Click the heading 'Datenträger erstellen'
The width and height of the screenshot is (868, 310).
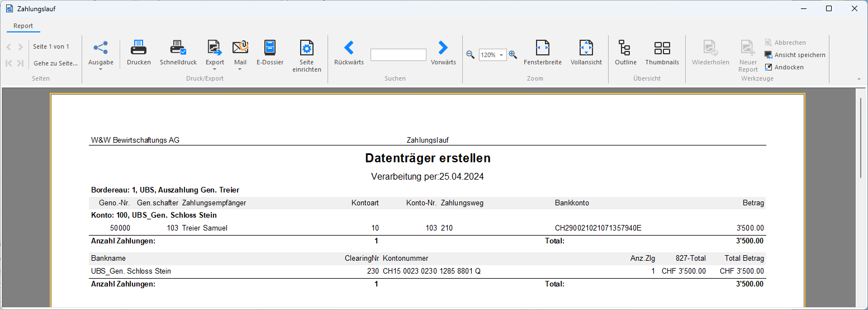(x=428, y=158)
